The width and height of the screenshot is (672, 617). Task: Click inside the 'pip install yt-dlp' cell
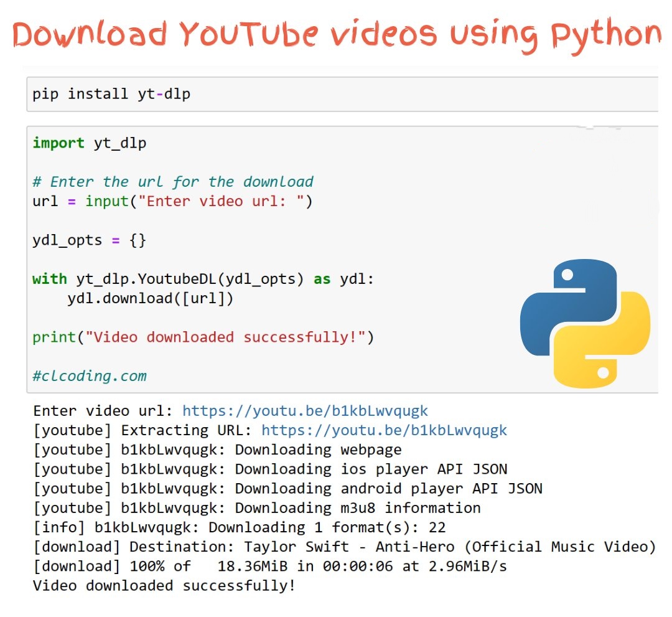112,94
